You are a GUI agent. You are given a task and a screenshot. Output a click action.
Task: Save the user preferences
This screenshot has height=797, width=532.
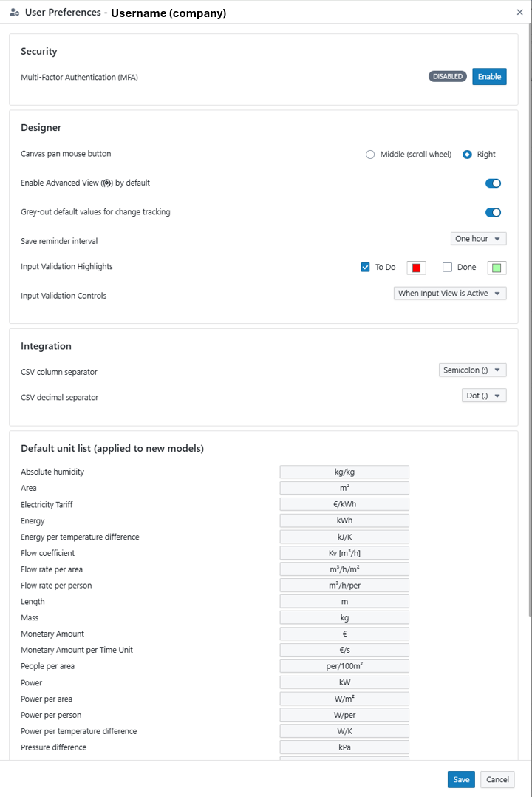(461, 779)
